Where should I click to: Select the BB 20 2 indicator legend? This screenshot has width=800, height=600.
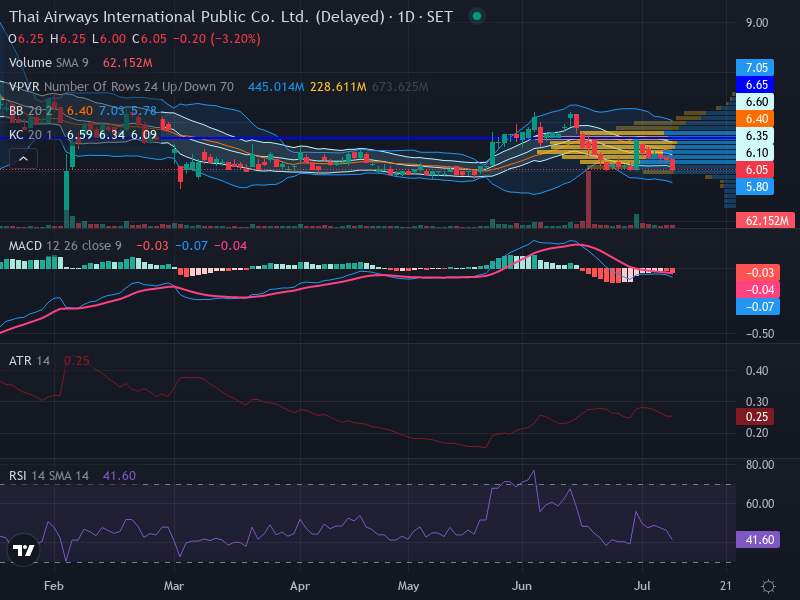click(x=31, y=111)
